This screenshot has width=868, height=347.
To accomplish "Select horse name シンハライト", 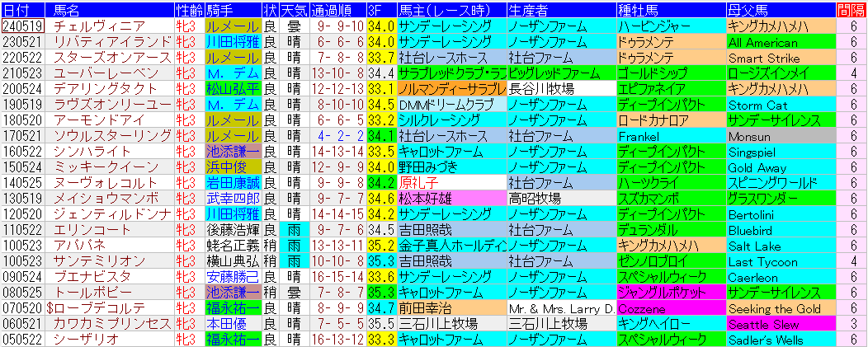I will (92, 152).
